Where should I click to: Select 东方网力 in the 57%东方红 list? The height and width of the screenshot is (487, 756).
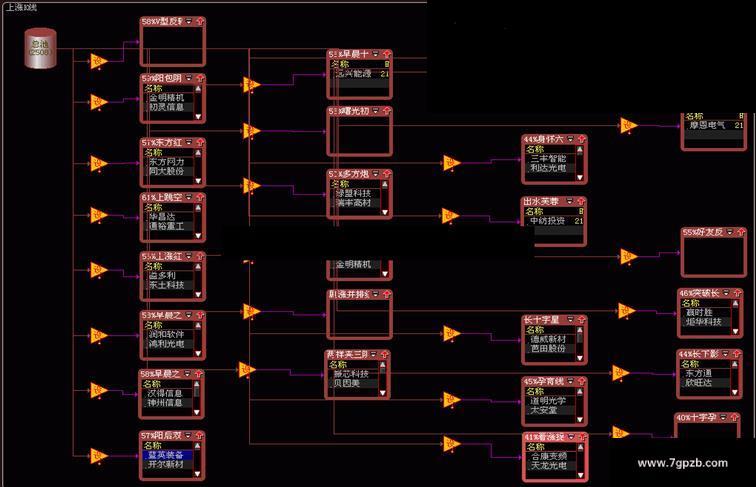coord(169,162)
